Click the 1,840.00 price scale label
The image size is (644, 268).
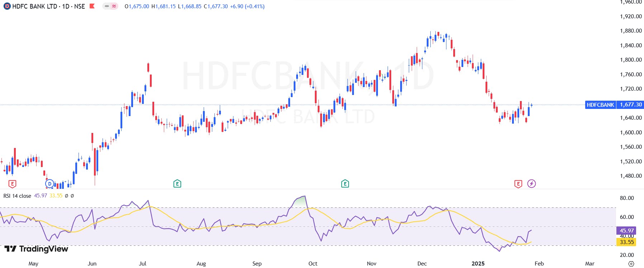[631, 46]
